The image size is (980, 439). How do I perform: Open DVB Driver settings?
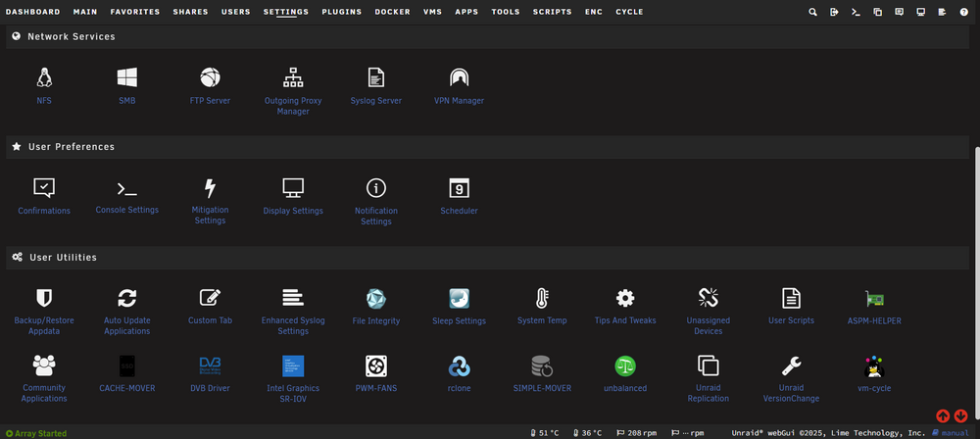click(210, 374)
